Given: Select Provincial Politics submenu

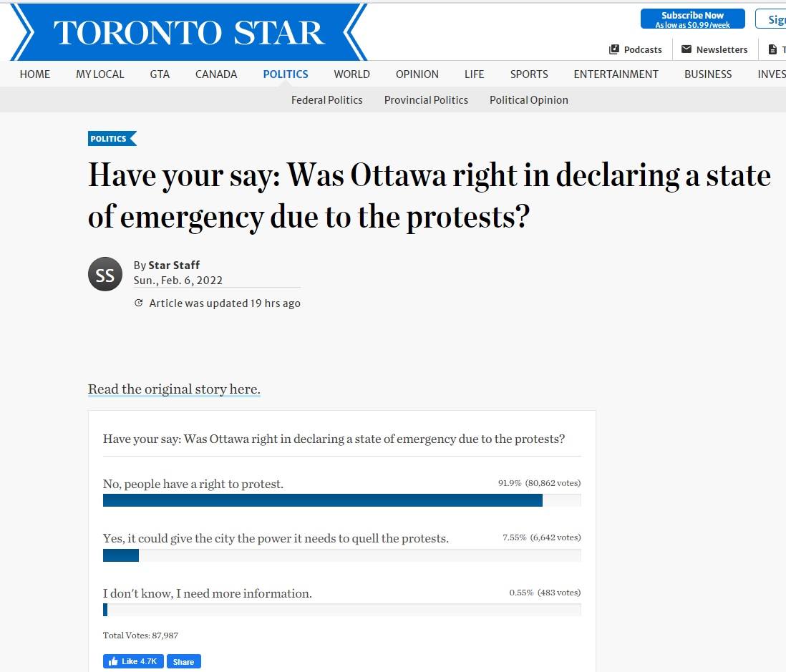Looking at the screenshot, I should pos(426,100).
